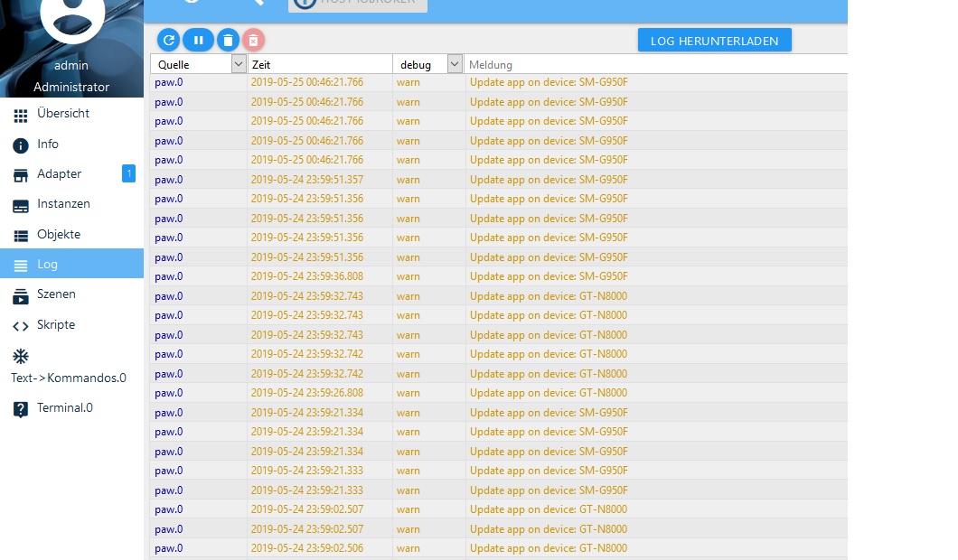The height and width of the screenshot is (560, 958).
Task: Refresh the log list
Action: point(169,41)
